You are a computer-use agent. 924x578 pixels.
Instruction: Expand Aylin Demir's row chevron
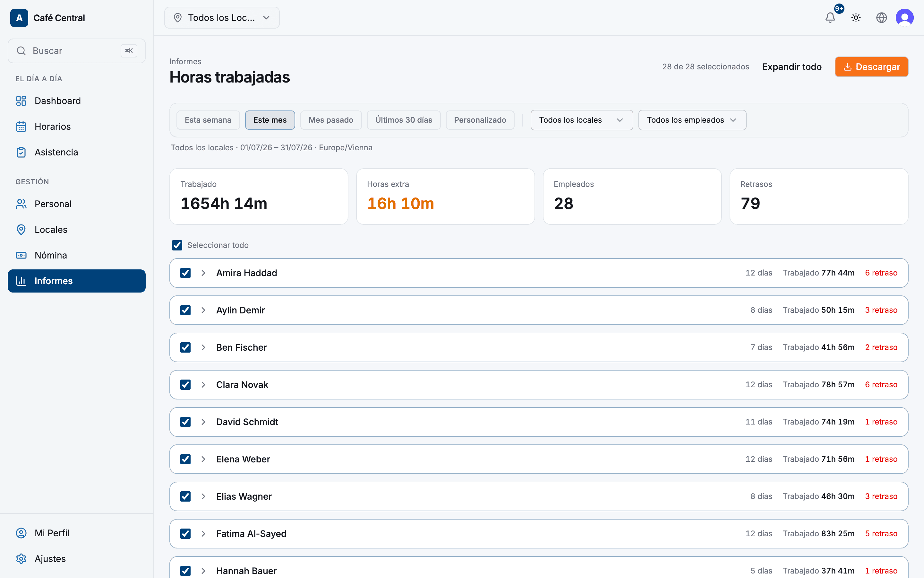tap(203, 311)
